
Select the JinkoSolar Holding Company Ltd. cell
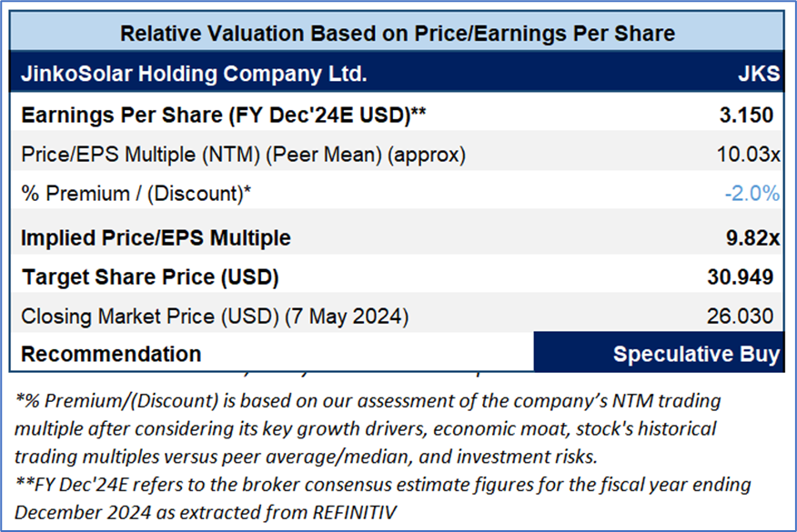194,75
